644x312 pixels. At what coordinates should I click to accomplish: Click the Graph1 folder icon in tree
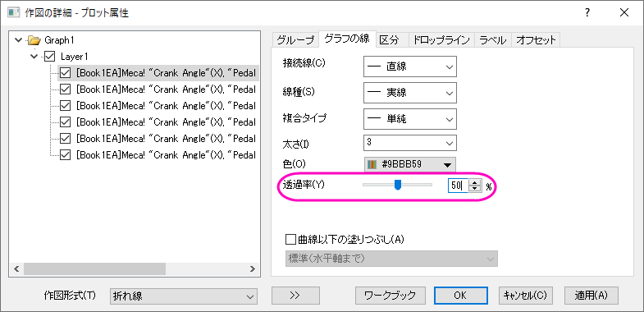pyautogui.click(x=34, y=40)
